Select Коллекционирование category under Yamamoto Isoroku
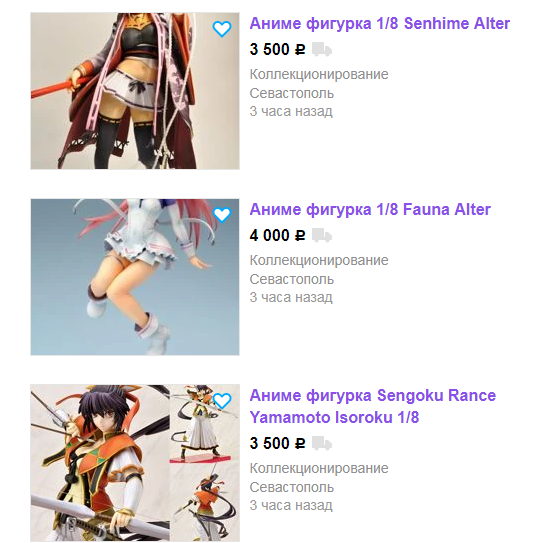The height and width of the screenshot is (543, 541). pos(319,469)
